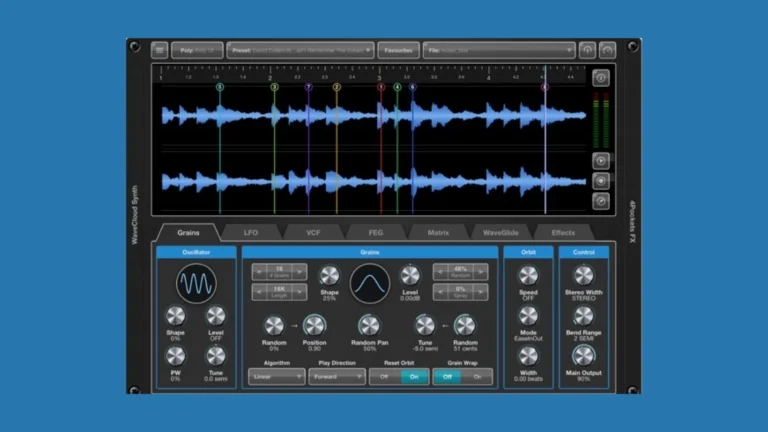Click the info icon beside the ruler

(601, 78)
